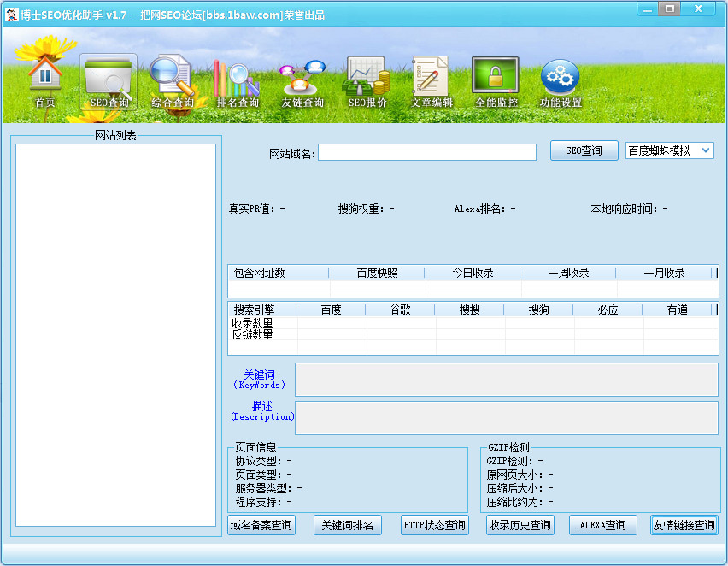
Task: Click the 必应 column header
Action: 608,310
